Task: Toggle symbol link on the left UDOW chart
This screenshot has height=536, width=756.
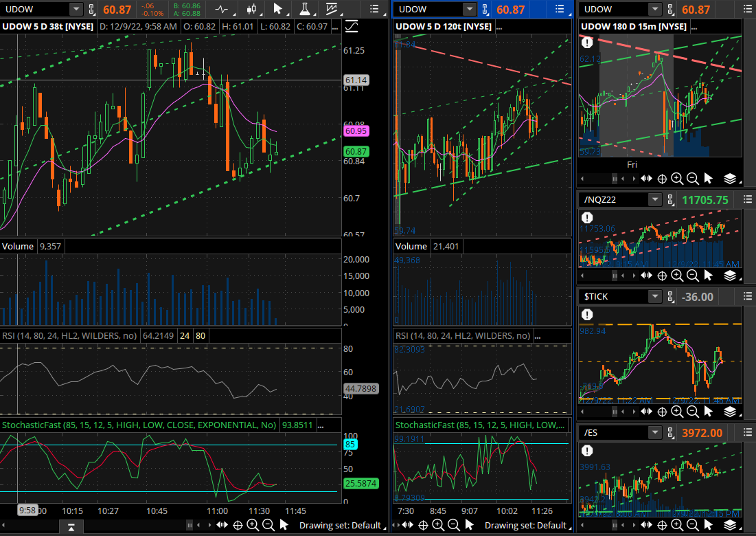Action: click(93, 9)
